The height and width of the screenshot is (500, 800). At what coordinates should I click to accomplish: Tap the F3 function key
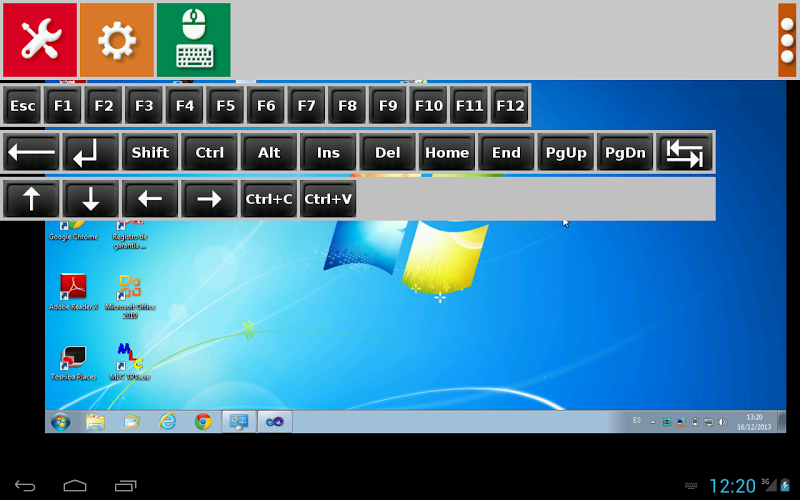(144, 106)
